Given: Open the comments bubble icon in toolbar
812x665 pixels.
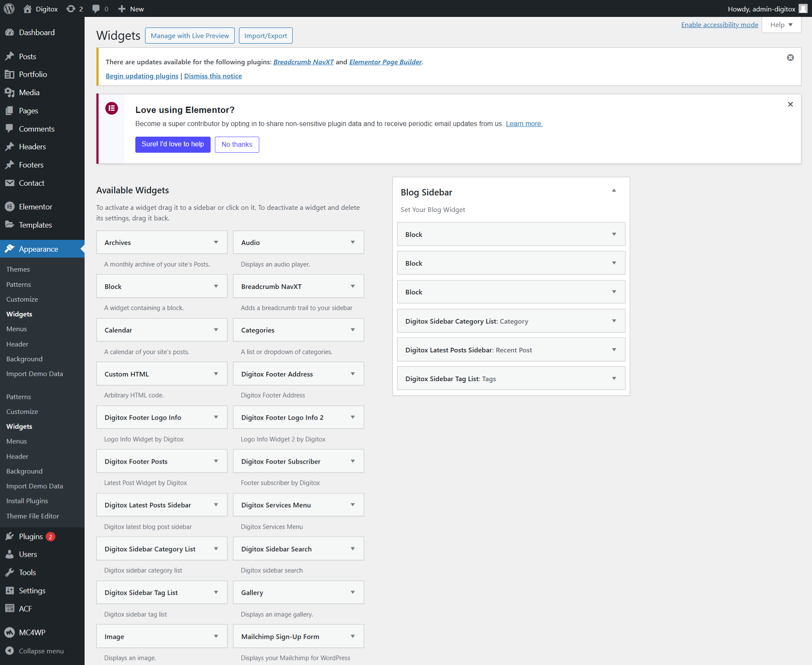Looking at the screenshot, I should pyautogui.click(x=96, y=9).
